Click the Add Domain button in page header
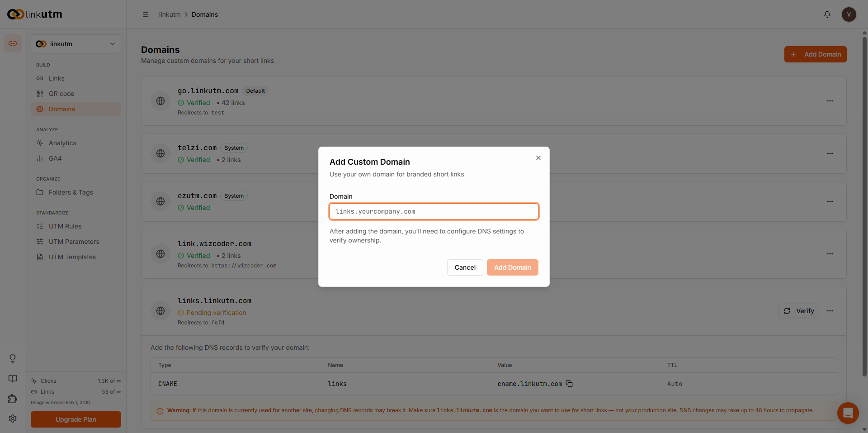 (815, 54)
